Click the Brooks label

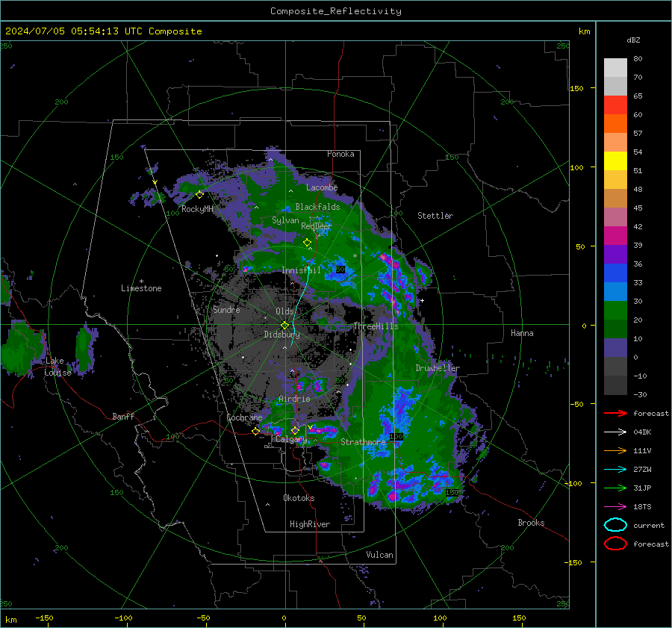[531, 523]
